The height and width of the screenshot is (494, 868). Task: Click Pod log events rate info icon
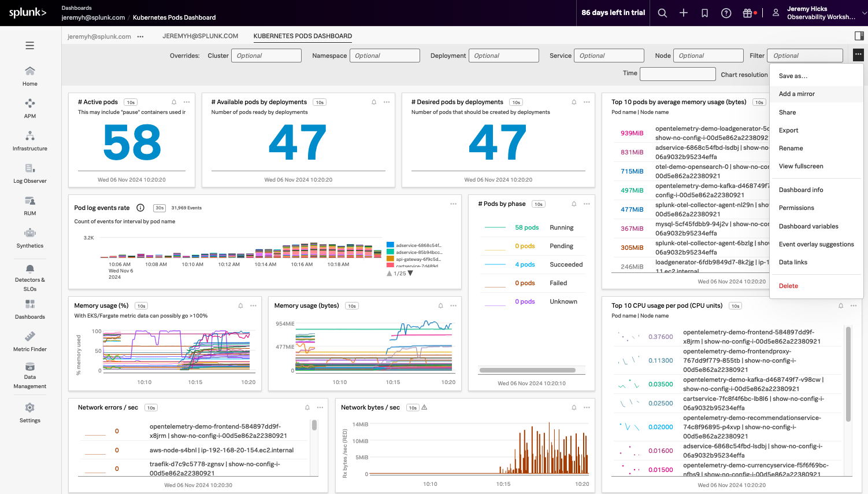pos(140,208)
